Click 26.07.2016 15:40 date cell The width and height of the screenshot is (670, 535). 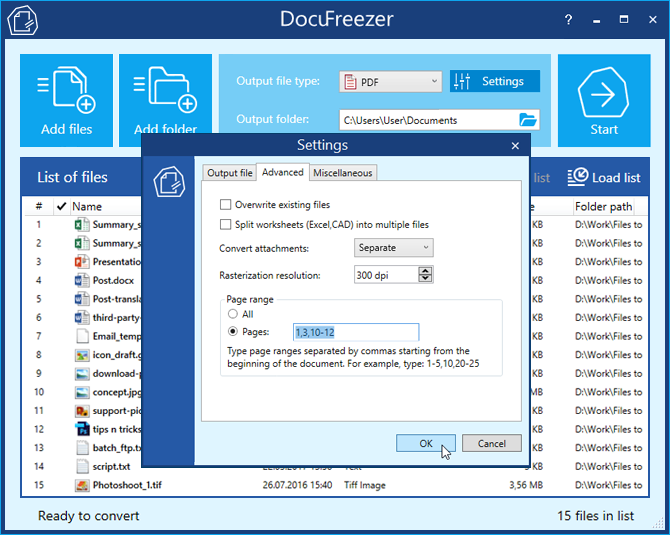tap(297, 485)
